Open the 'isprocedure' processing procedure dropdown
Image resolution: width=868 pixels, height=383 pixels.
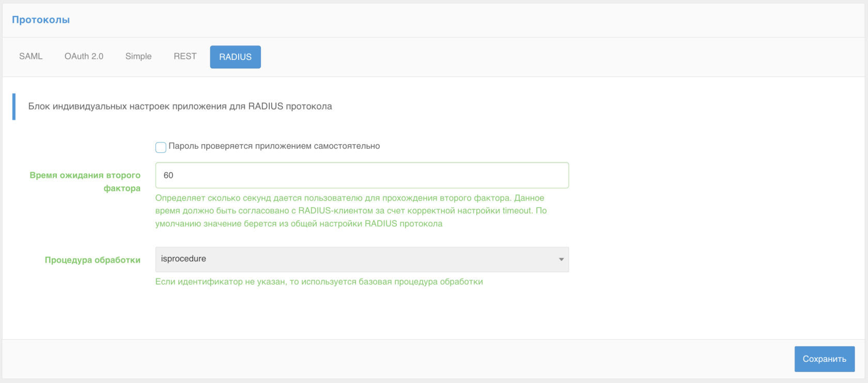tap(357, 259)
